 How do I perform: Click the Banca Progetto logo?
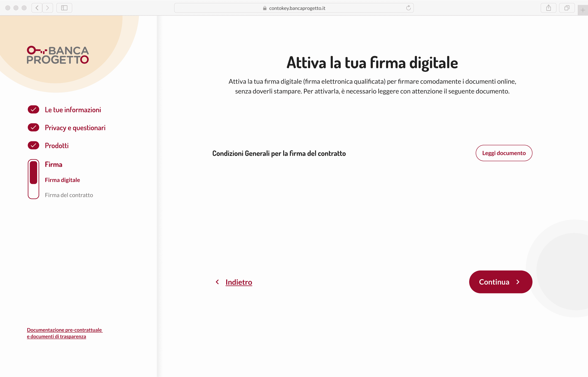pyautogui.click(x=58, y=55)
